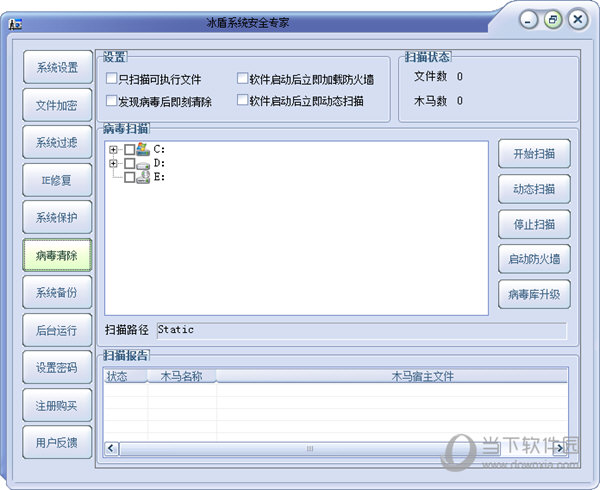Close the 冰盾系统安全专家 window
The height and width of the screenshot is (490, 600).
578,20
